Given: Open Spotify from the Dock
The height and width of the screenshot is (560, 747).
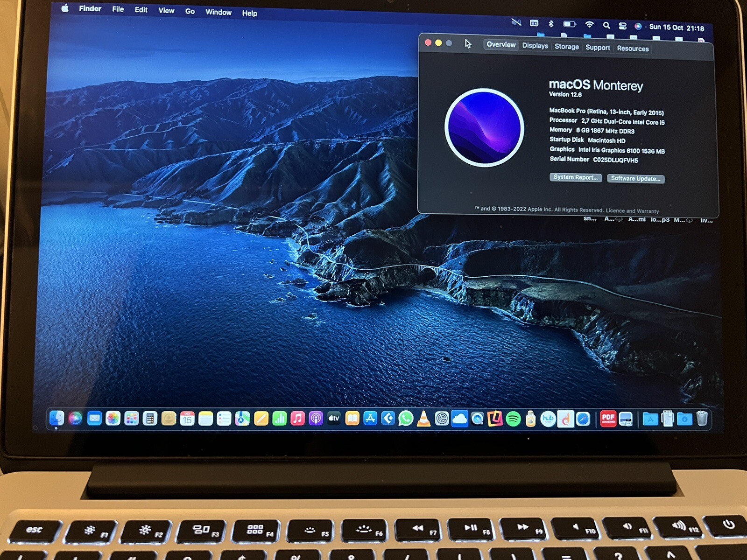Looking at the screenshot, I should (x=513, y=419).
